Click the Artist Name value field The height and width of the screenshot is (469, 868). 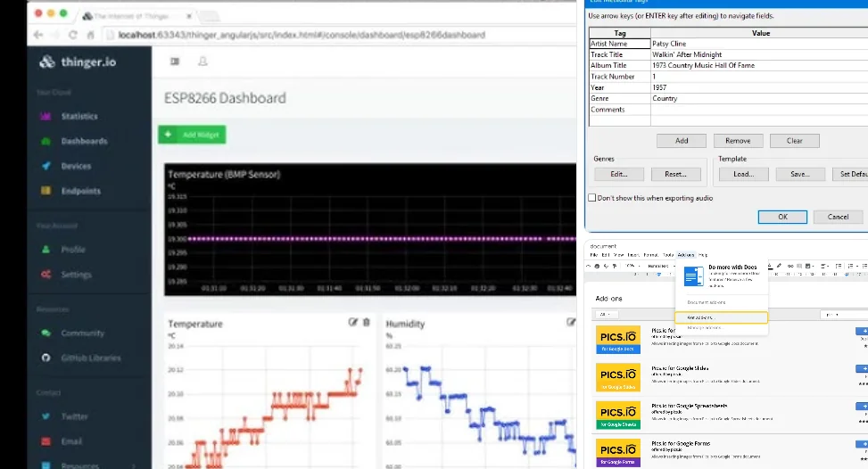(758, 43)
